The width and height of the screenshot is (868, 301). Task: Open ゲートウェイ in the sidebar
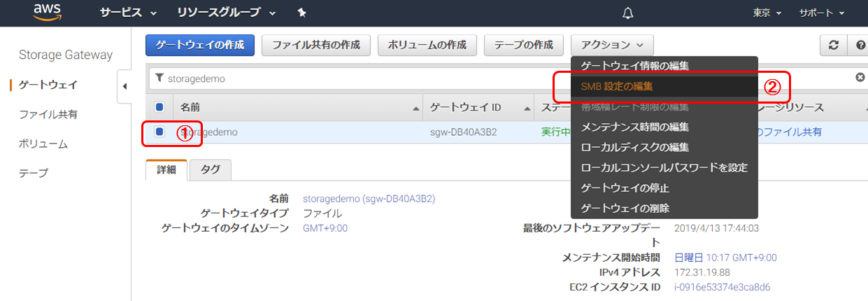(48, 85)
